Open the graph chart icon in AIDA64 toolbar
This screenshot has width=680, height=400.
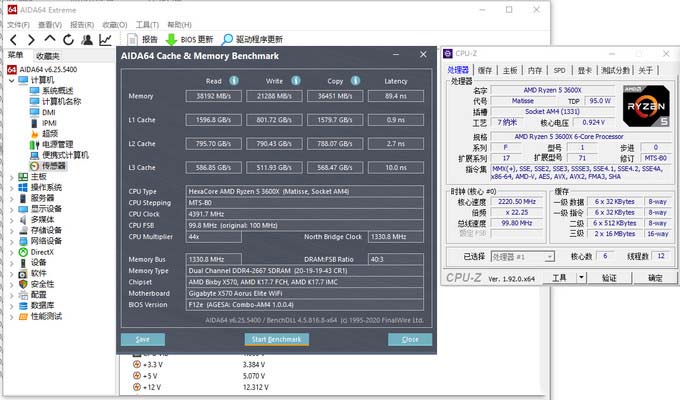pyautogui.click(x=105, y=40)
